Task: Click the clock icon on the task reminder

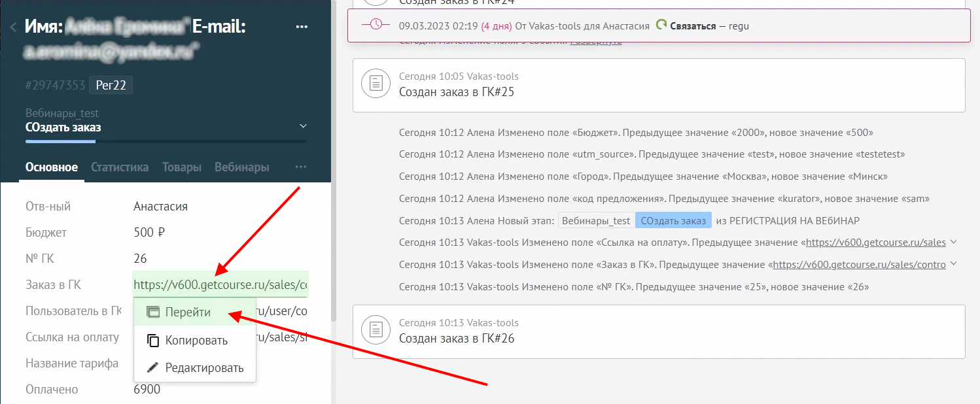Action: [x=376, y=25]
